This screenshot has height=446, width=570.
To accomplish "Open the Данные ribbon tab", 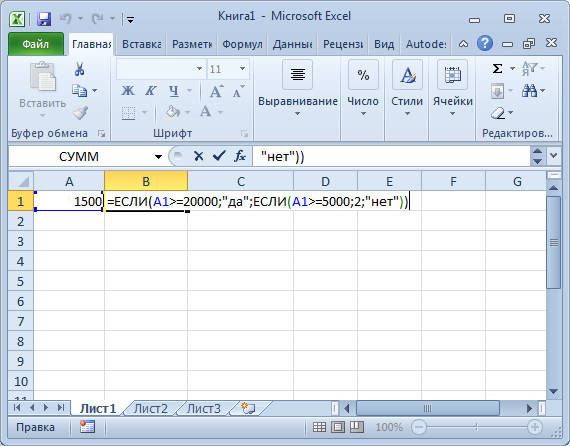I will [292, 44].
